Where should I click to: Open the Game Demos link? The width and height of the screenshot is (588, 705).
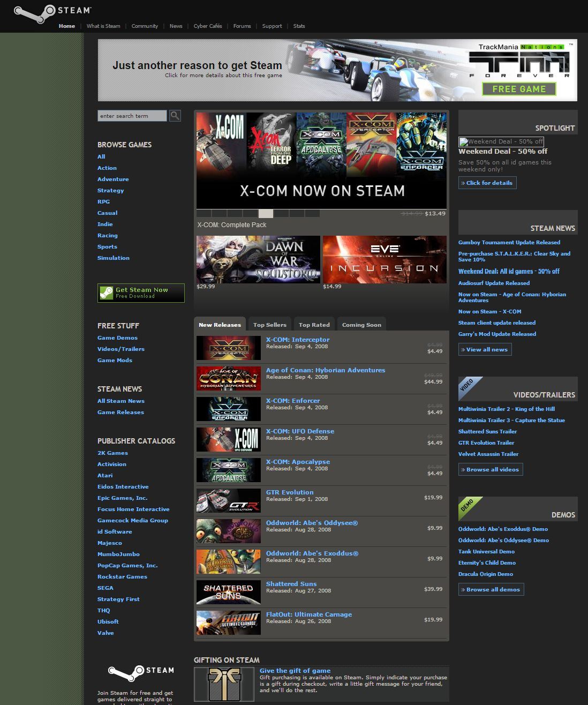[x=117, y=337]
